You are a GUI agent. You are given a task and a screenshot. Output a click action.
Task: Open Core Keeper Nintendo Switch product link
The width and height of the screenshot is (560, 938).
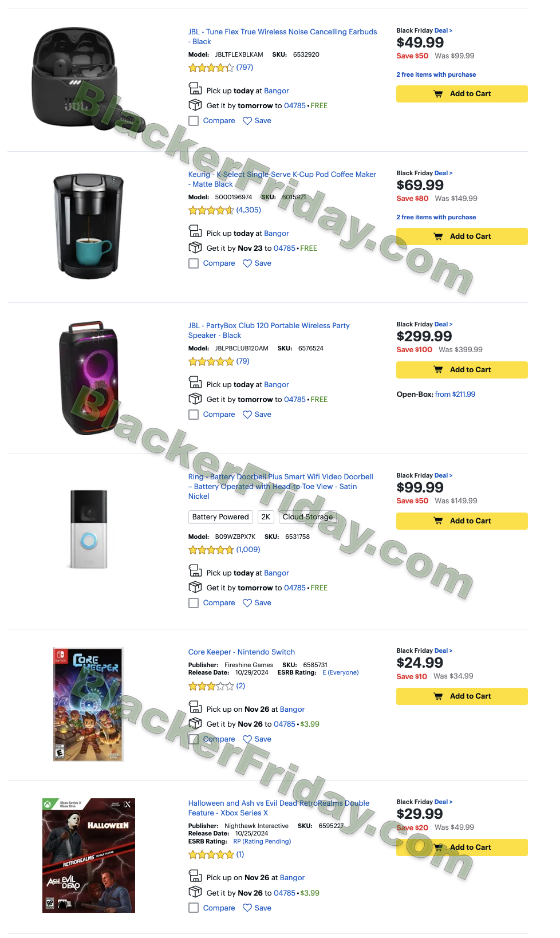[x=242, y=652]
